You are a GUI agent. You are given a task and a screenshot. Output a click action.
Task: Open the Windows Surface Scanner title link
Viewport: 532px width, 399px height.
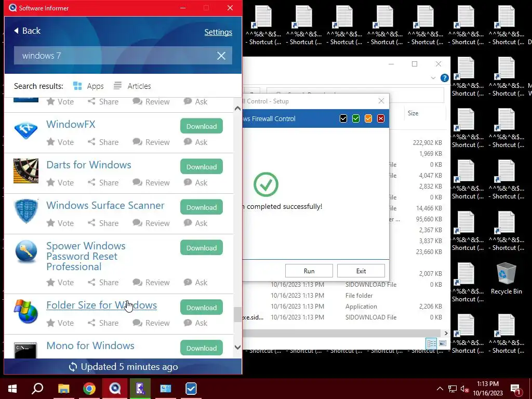point(105,205)
